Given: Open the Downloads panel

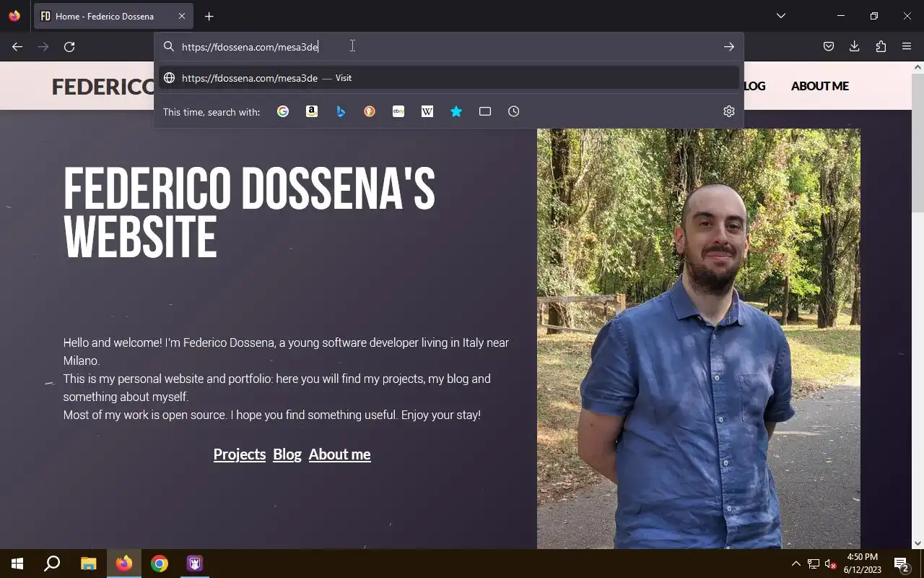Looking at the screenshot, I should (x=855, y=47).
